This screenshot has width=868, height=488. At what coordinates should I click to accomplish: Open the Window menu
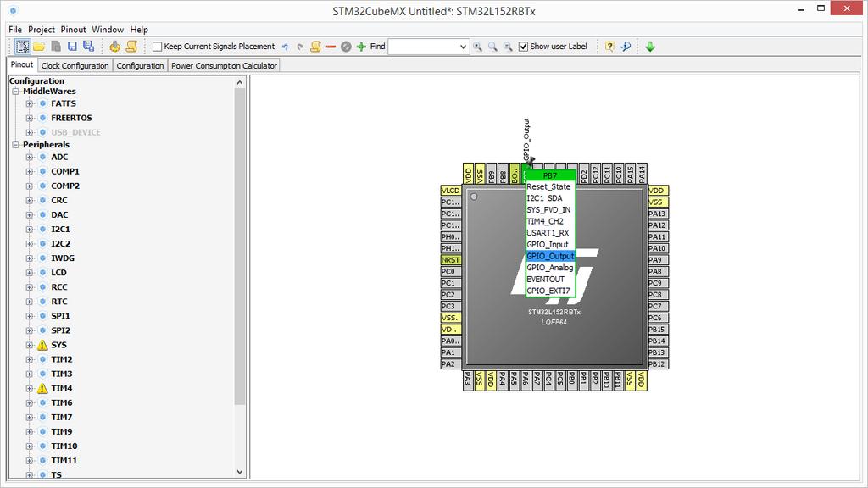coord(108,30)
